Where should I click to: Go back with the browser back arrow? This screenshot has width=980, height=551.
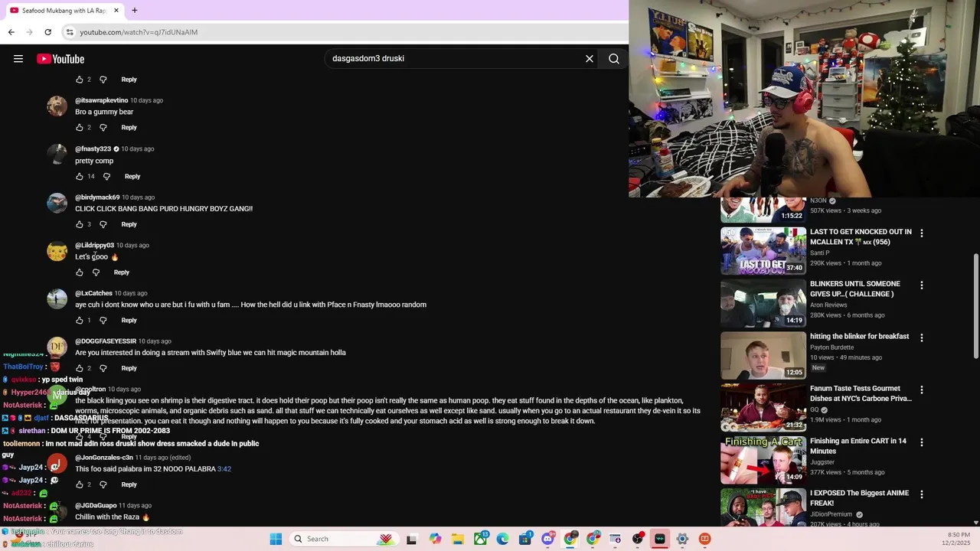11,32
